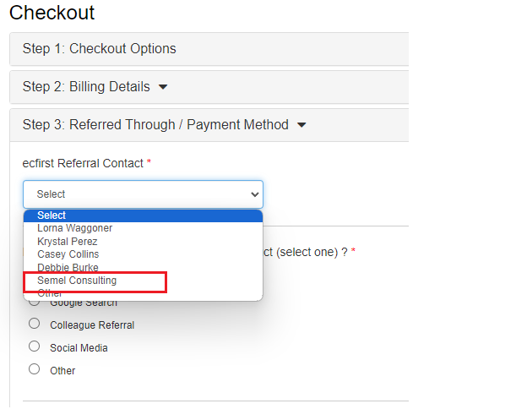Pick Debbie Burke in the dropdown list
The height and width of the screenshot is (420, 516).
point(144,268)
